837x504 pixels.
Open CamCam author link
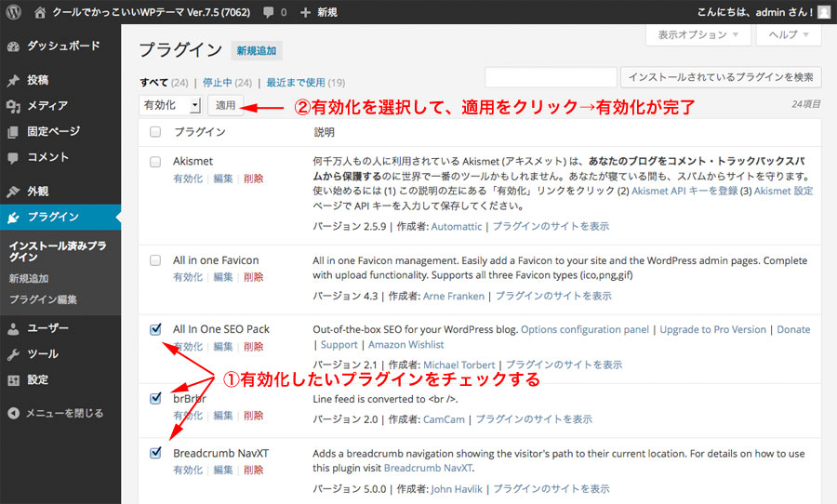[x=445, y=419]
